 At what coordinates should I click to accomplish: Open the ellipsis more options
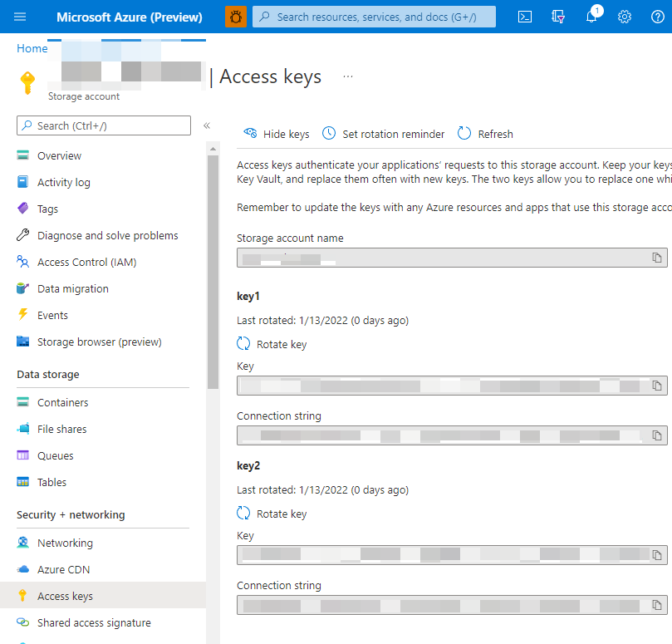(x=348, y=76)
